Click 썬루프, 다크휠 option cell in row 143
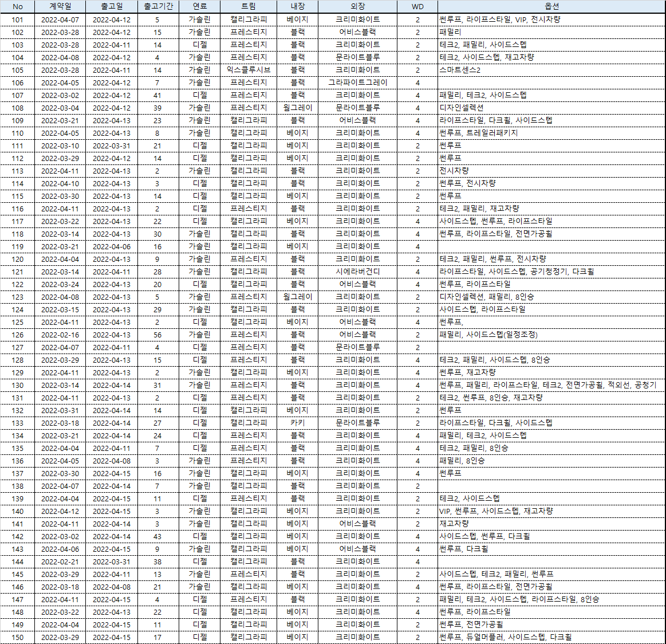Screen dimensions: 666x644 (551, 549)
